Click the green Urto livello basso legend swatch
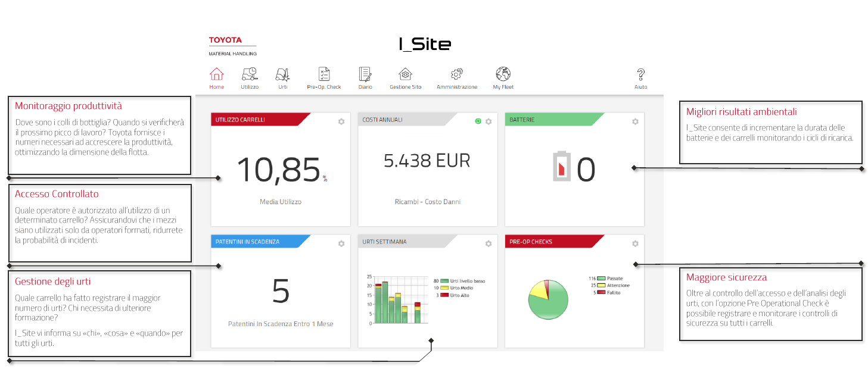Screen dimensions: 868x372 444,281
